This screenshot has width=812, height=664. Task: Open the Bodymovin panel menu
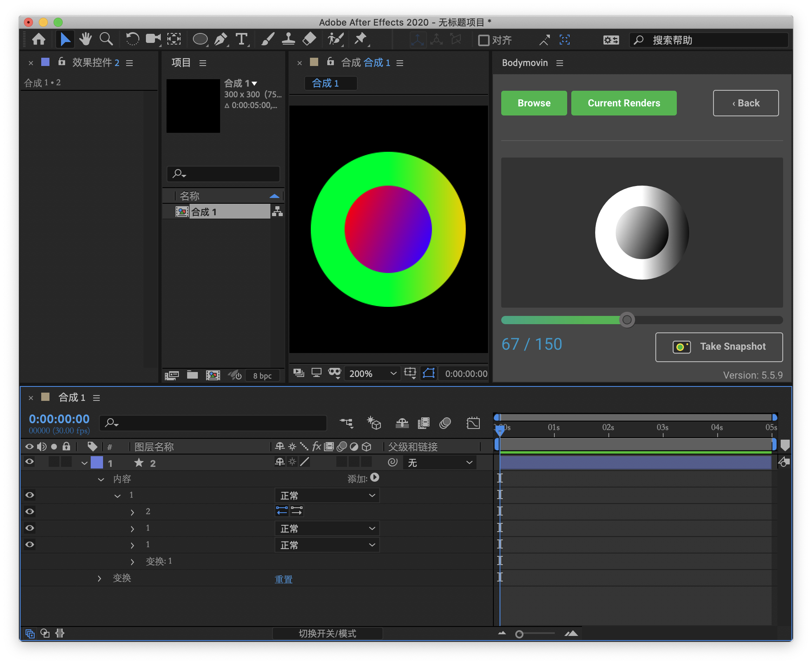559,63
